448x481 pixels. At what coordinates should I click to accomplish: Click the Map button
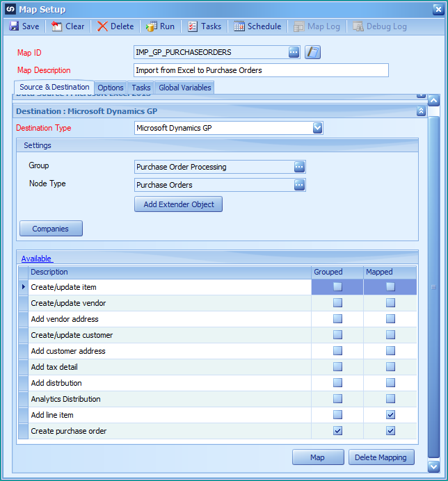coord(318,457)
